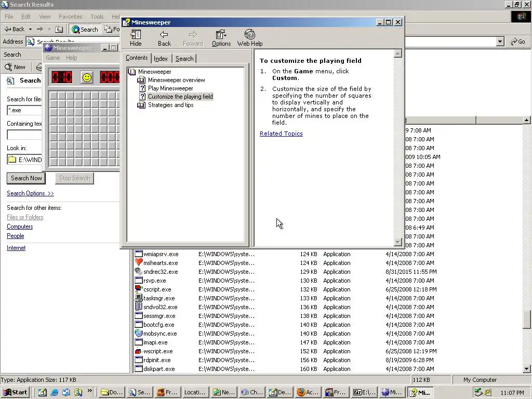Click the Go button next to address bar
The height and width of the screenshot is (399, 532).
point(518,42)
